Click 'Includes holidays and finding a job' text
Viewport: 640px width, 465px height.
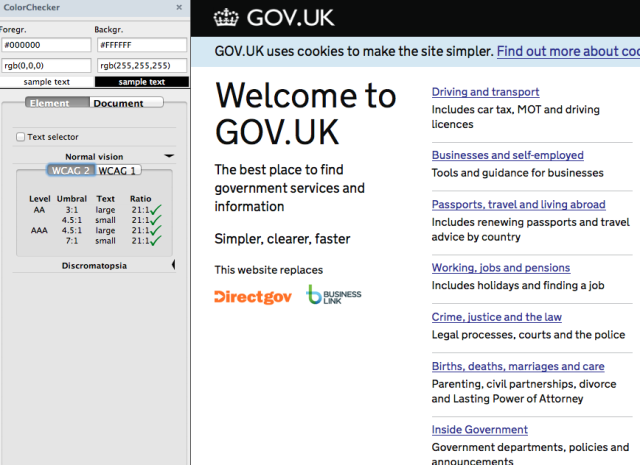point(518,285)
